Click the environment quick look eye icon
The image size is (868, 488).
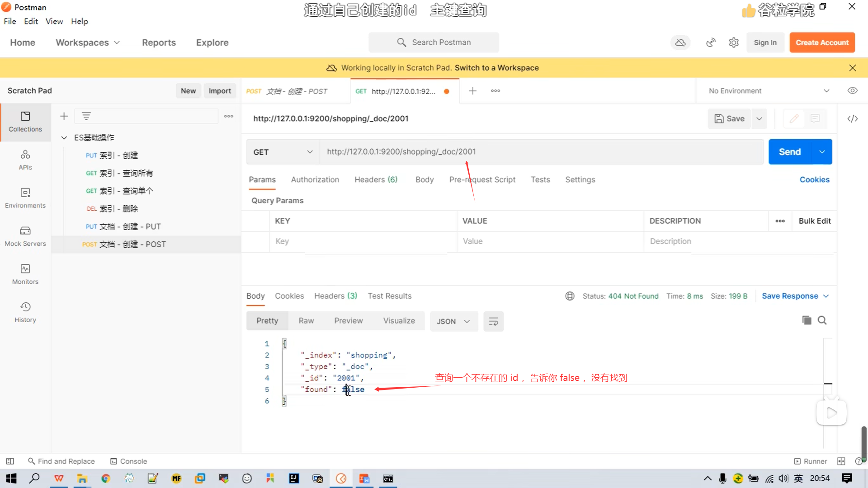point(853,91)
